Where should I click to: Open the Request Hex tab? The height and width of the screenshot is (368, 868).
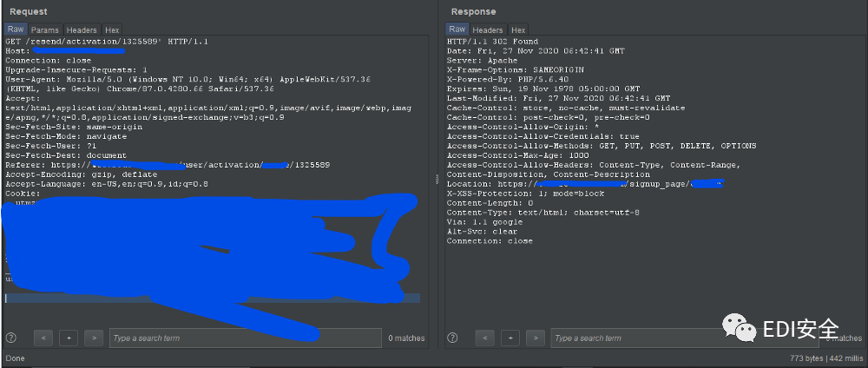(x=112, y=30)
